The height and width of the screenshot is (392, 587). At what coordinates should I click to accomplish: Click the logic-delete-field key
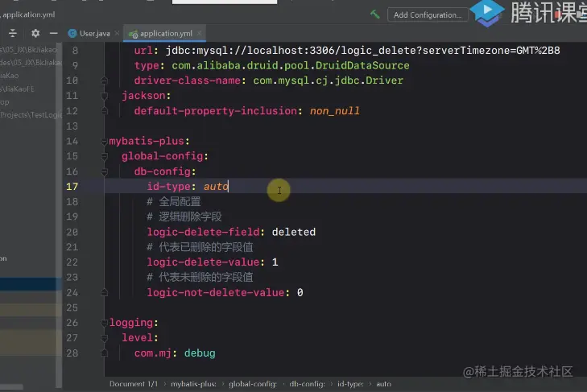[x=203, y=232]
